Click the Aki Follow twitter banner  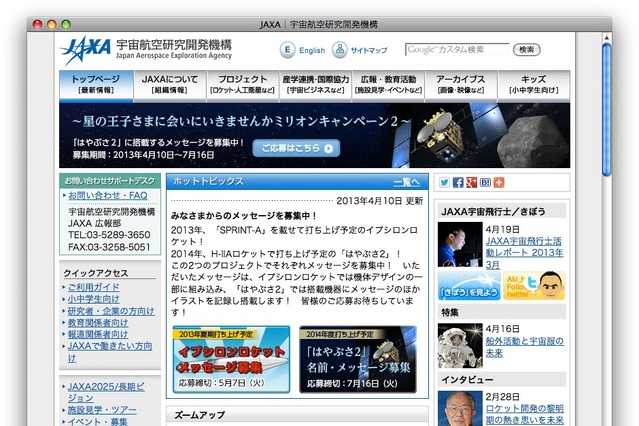pyautogui.click(x=534, y=286)
